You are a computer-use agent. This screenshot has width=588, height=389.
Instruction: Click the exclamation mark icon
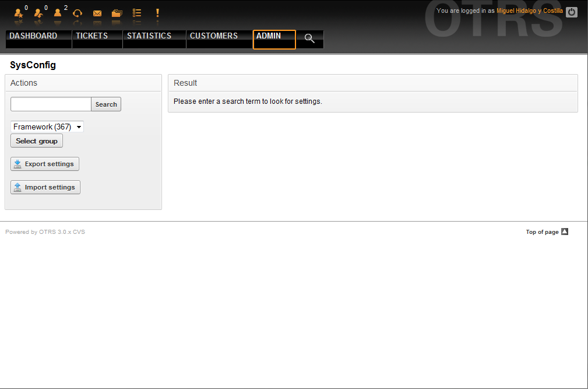157,13
